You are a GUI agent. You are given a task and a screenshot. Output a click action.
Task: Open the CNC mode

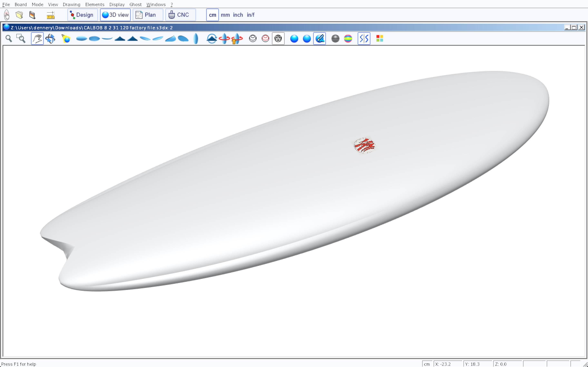coord(180,15)
